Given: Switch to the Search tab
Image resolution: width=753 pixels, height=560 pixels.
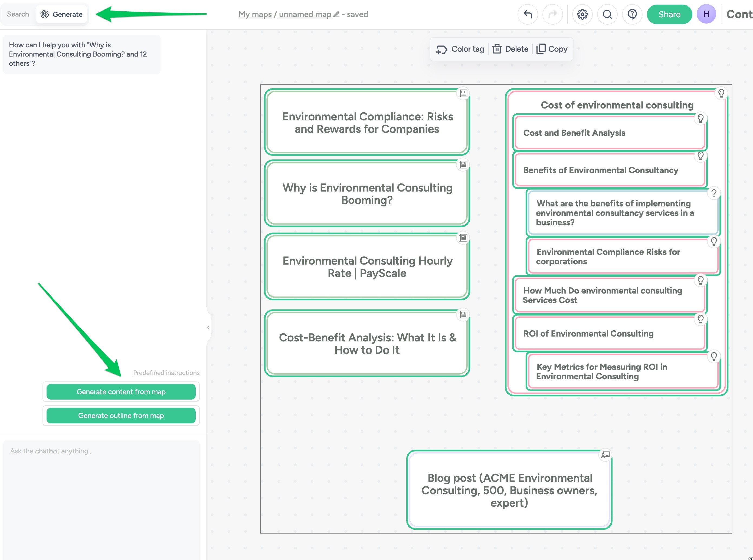Looking at the screenshot, I should 18,14.
